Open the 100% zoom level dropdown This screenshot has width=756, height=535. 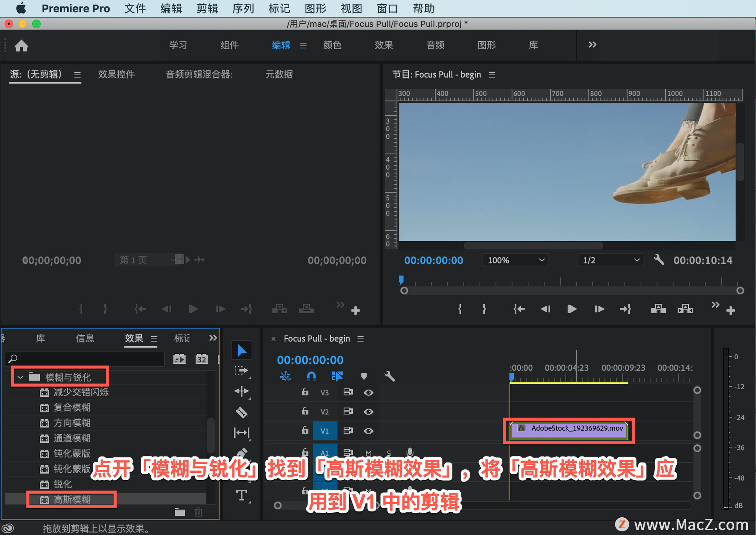coord(516,260)
